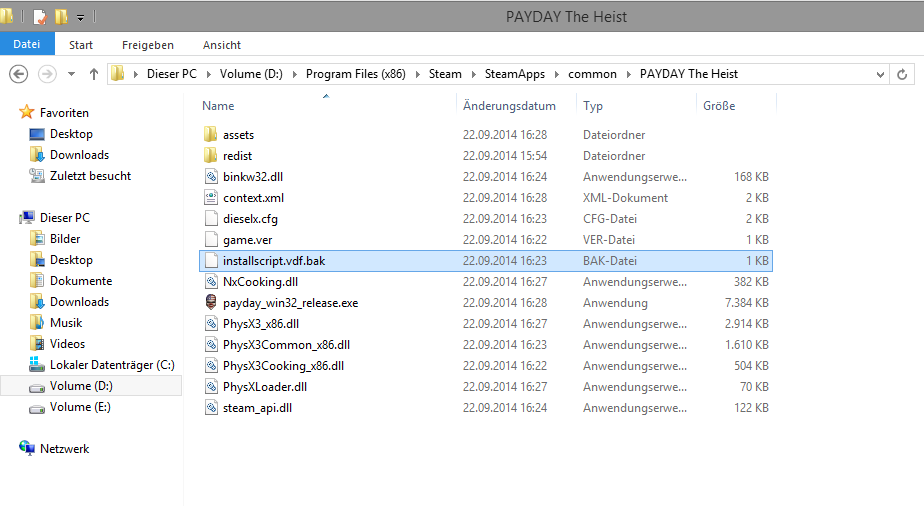The width and height of the screenshot is (924, 506).
Task: Select Volume (D:) in the sidebar
Action: click(81, 386)
